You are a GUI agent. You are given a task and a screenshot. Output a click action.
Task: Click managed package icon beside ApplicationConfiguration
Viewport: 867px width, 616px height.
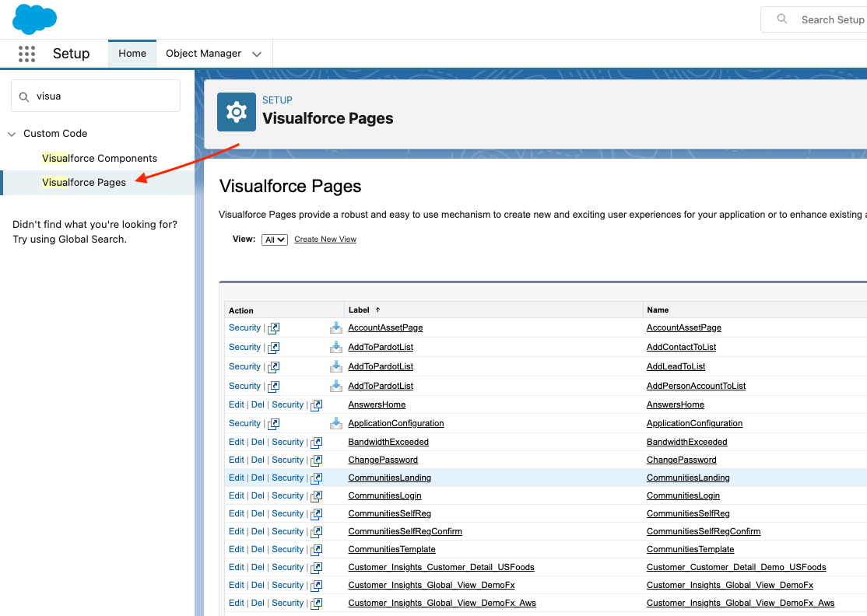(x=336, y=423)
